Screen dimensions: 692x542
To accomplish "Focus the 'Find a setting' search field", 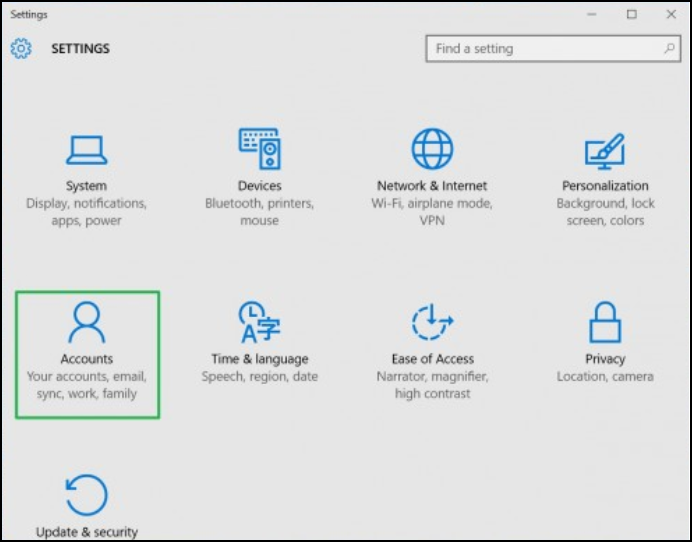I will click(x=545, y=49).
